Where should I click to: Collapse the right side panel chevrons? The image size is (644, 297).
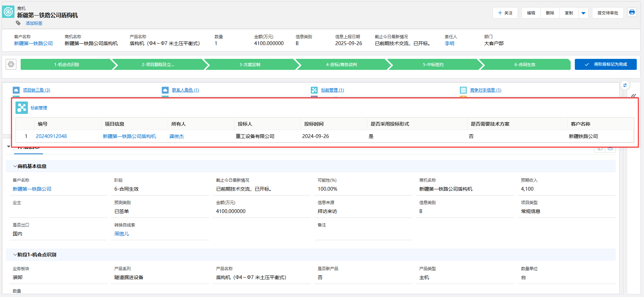pos(634,96)
